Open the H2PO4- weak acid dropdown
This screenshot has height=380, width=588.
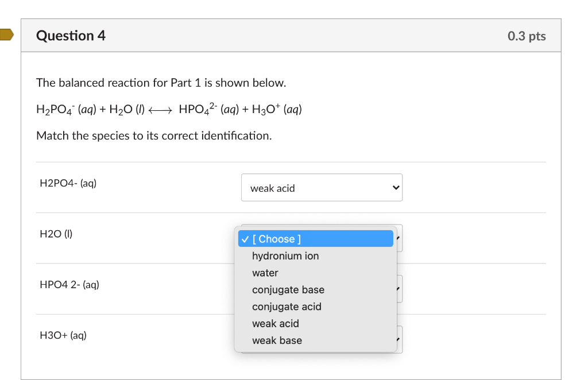322,187
